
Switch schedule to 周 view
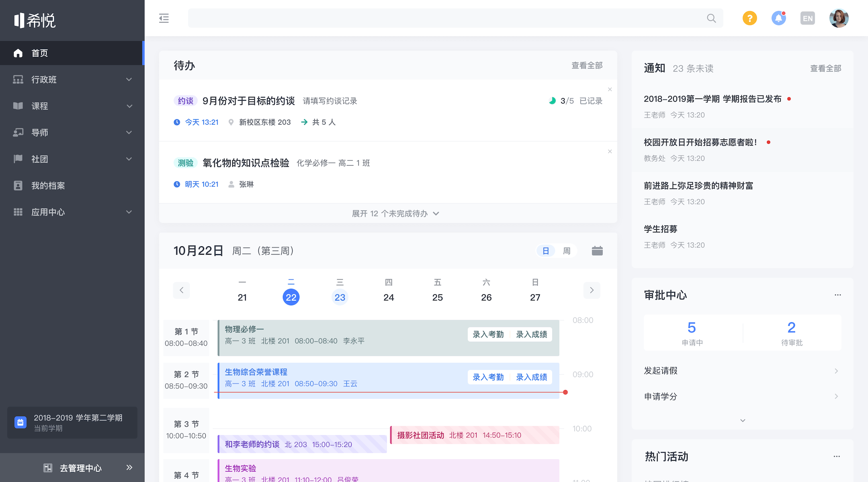pos(567,251)
